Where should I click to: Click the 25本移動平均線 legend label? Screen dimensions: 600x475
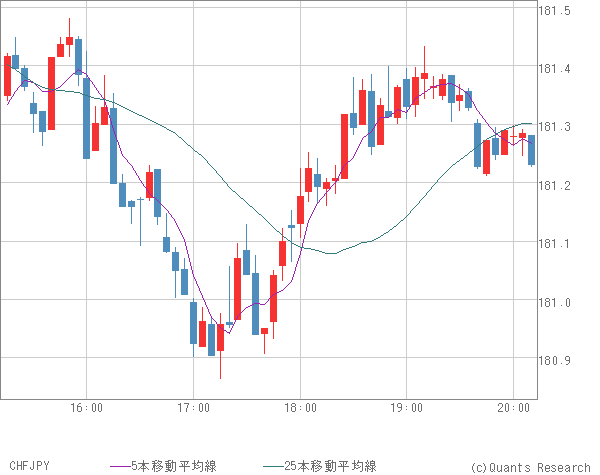click(x=330, y=466)
